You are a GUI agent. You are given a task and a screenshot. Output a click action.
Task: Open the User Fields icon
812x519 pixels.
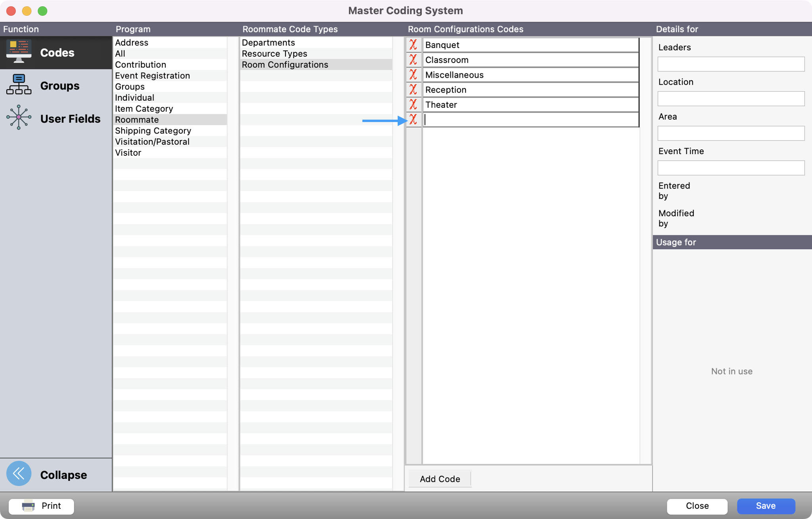click(19, 118)
